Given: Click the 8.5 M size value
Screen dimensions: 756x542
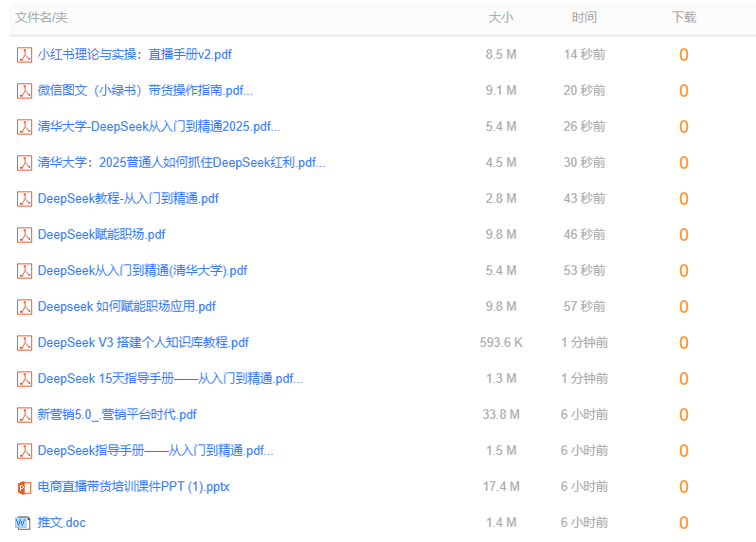Looking at the screenshot, I should tap(501, 55).
